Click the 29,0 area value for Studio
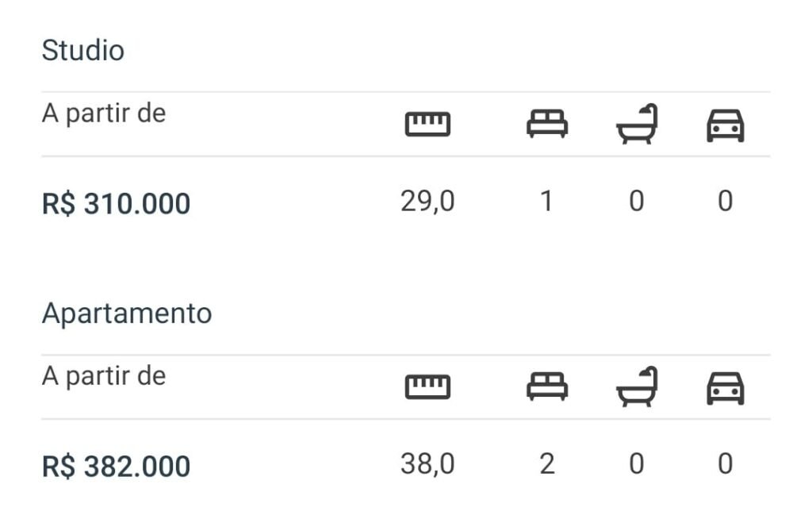Image resolution: width=812 pixels, height=515 pixels. point(427,202)
